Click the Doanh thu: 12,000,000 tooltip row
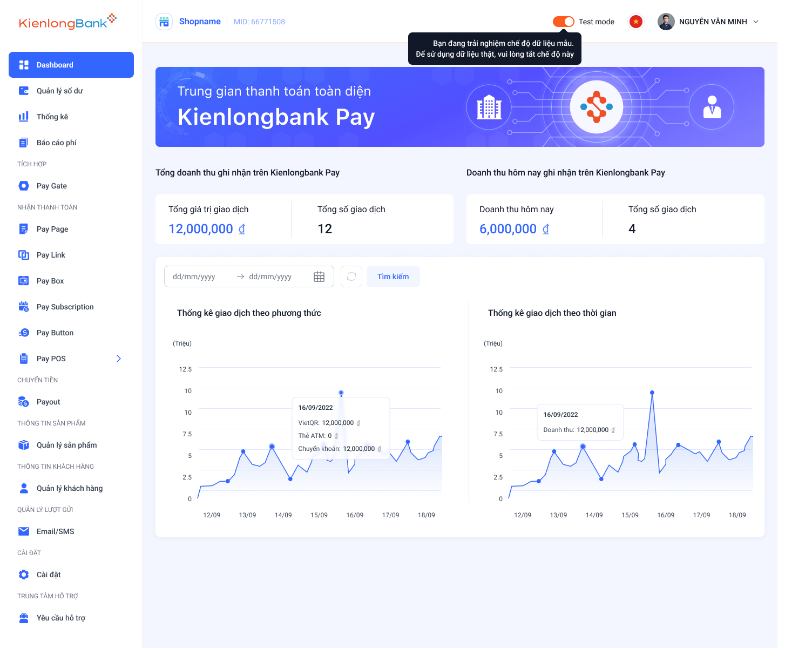The height and width of the screenshot is (648, 812). point(579,430)
